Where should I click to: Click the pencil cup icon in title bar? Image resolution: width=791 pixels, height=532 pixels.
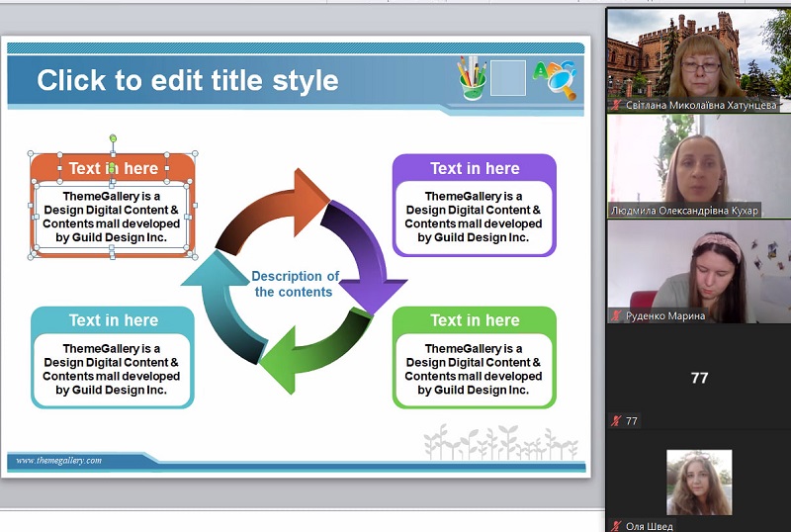coord(473,78)
